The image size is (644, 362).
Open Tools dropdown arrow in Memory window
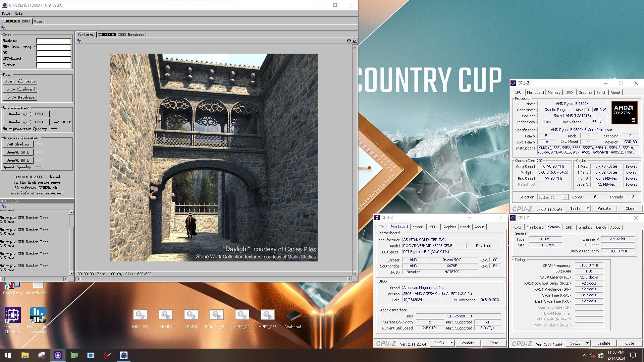(x=587, y=343)
